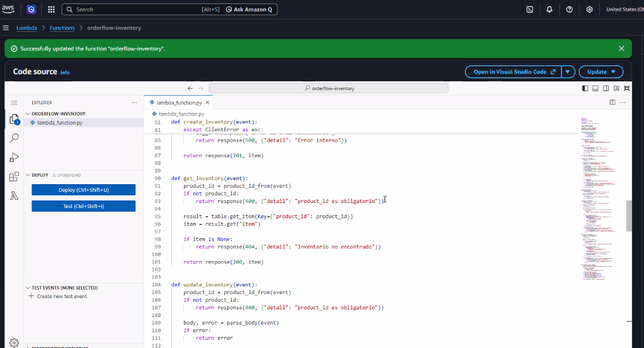Screen dimensions: 644x348
Task: Click the orderflow-inventory command center box
Action: tap(329, 89)
